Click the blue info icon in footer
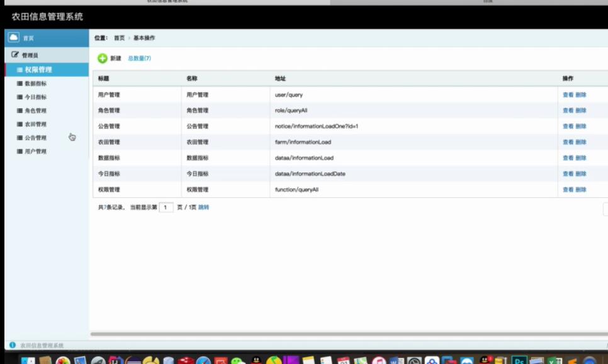Viewport: 608px width, 364px height. pos(13,345)
